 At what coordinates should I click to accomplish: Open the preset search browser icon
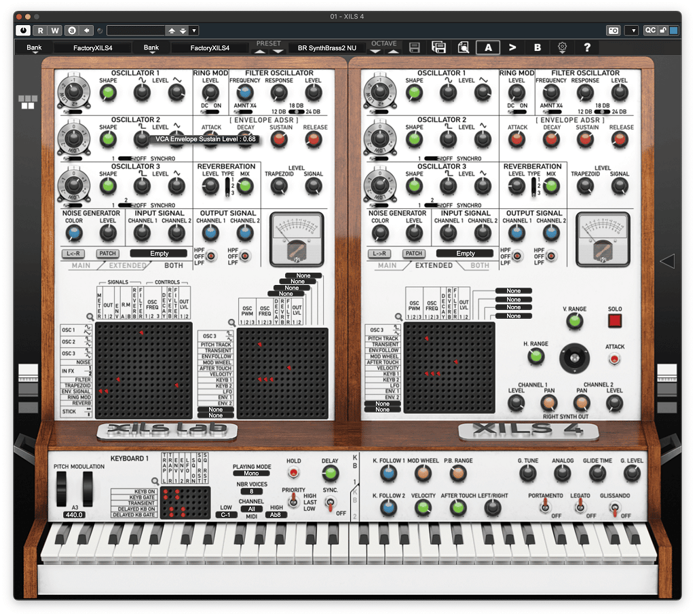click(x=463, y=47)
